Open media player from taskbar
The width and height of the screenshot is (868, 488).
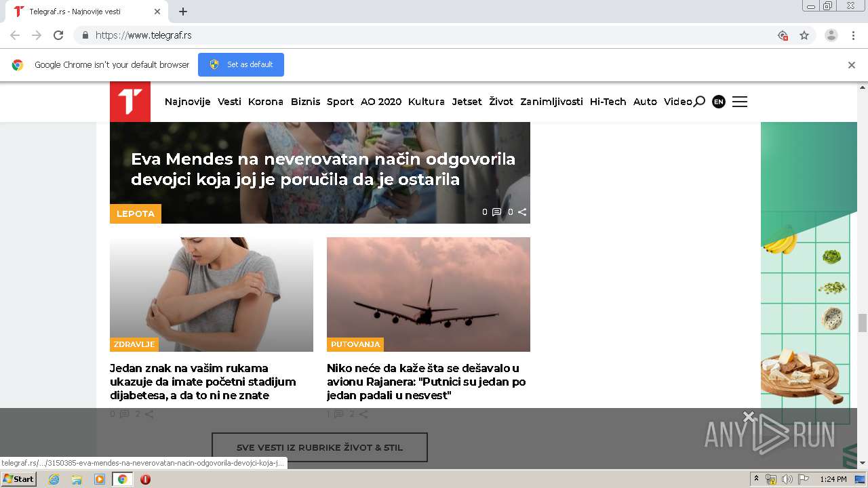click(100, 479)
